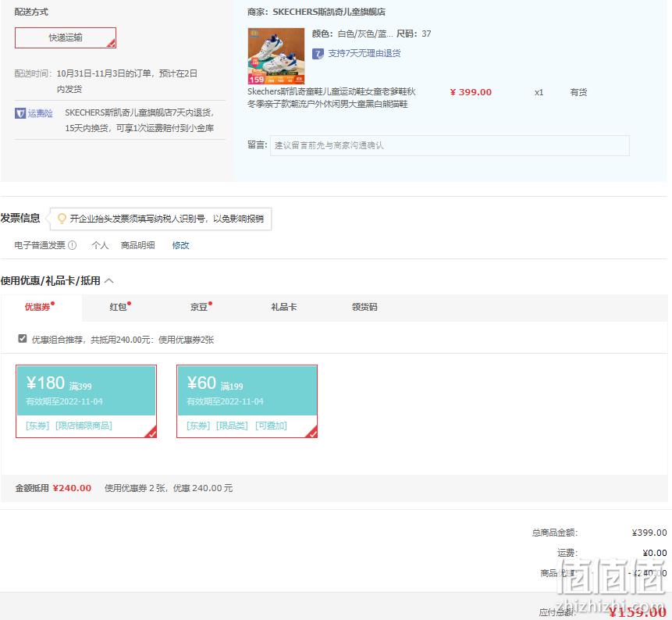Viewport: 672px width, 620px height.
Task: Uncheck the 优惠组合推荐 checkbox
Action: (x=23, y=339)
